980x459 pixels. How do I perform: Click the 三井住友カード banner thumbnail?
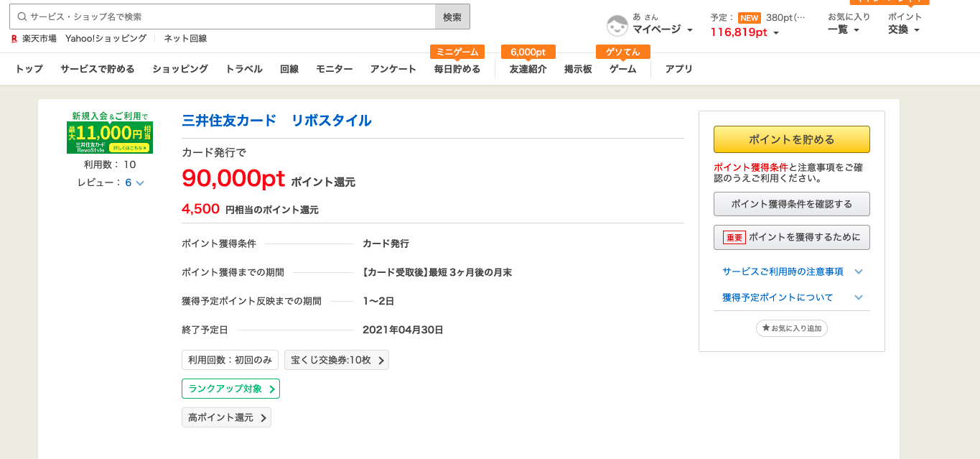tap(110, 132)
